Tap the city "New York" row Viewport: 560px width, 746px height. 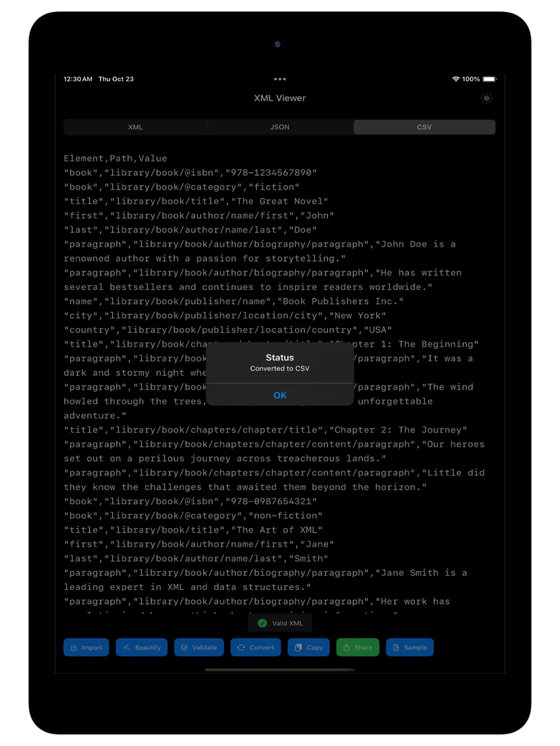pos(225,316)
